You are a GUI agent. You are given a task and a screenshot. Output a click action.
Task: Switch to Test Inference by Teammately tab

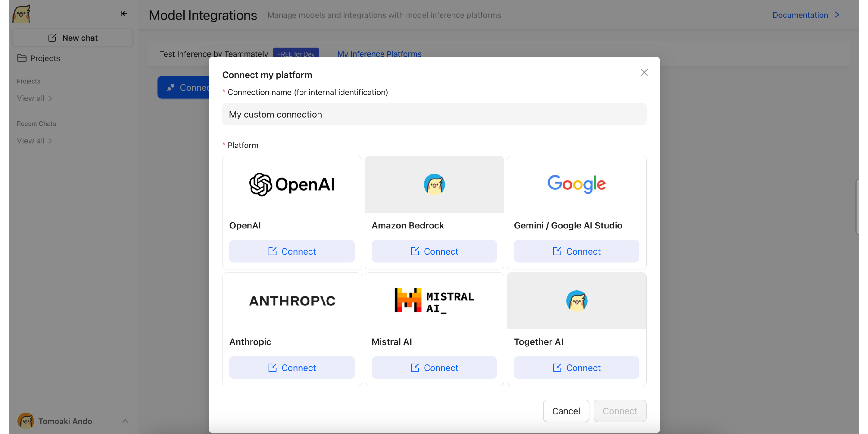point(214,54)
